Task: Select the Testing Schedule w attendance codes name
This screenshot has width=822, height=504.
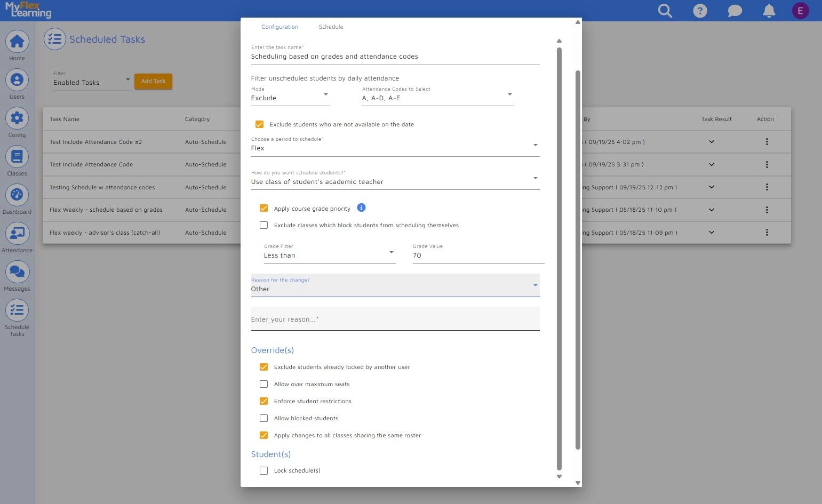Action: (102, 188)
